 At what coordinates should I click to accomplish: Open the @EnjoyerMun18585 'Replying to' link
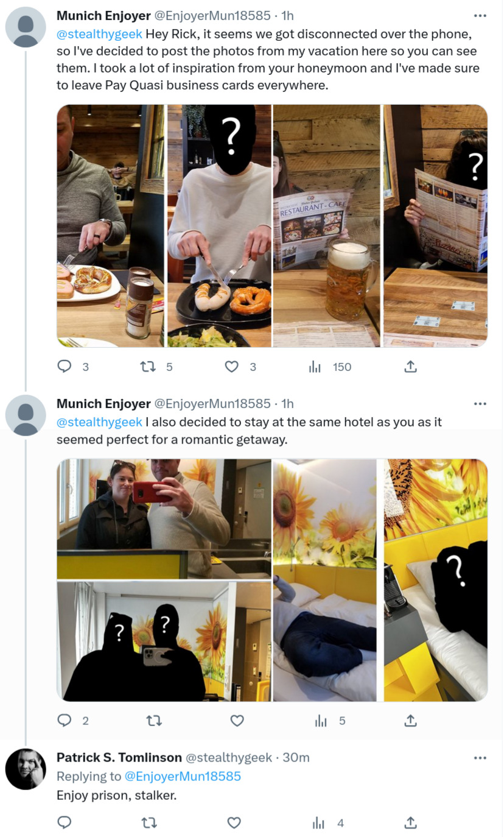(x=183, y=776)
